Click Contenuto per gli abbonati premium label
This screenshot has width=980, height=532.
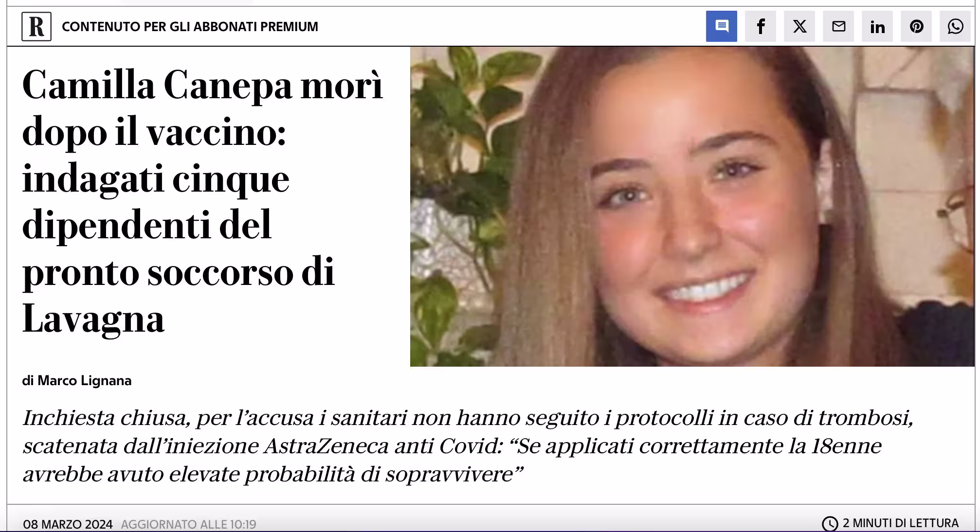(x=190, y=27)
